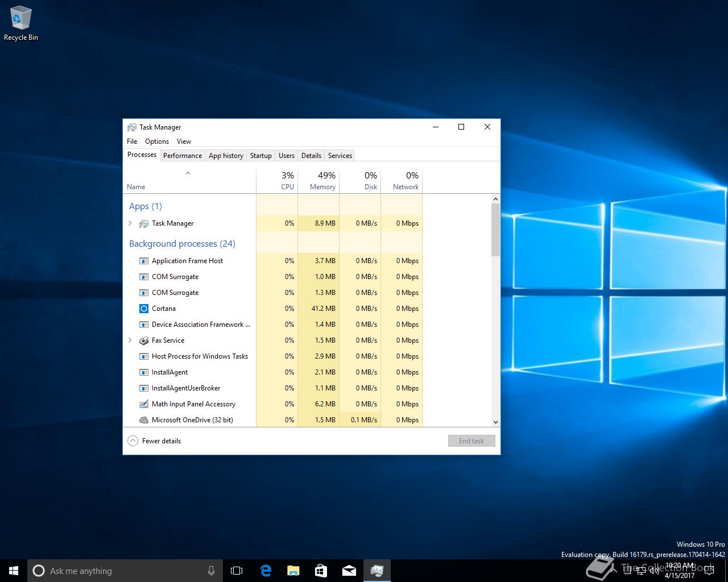Image resolution: width=728 pixels, height=582 pixels.
Task: Click the Background processes (24) header
Action: point(182,244)
